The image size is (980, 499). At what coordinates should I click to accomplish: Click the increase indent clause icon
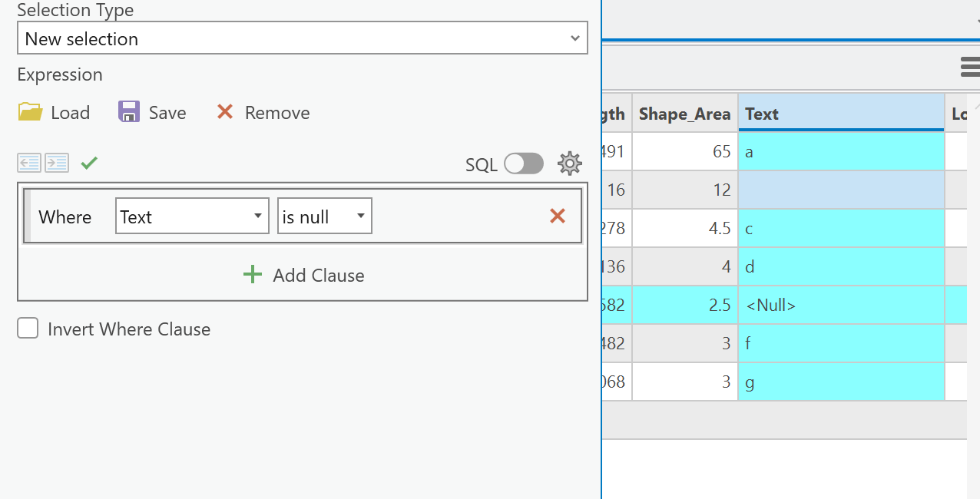(57, 163)
